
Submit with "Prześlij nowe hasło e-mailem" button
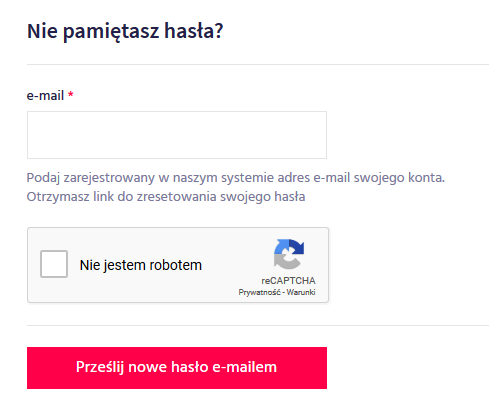[177, 368]
